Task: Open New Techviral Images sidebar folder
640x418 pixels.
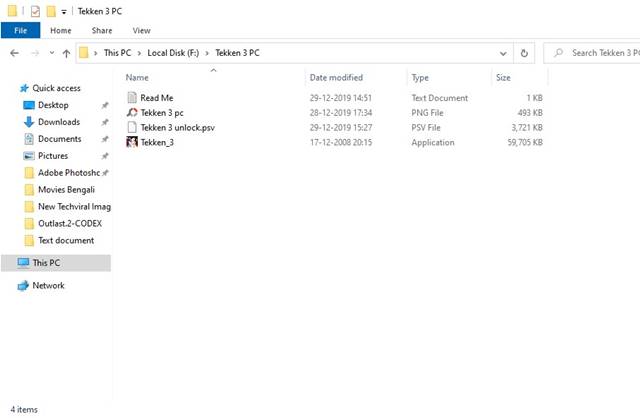Action: tap(74, 207)
